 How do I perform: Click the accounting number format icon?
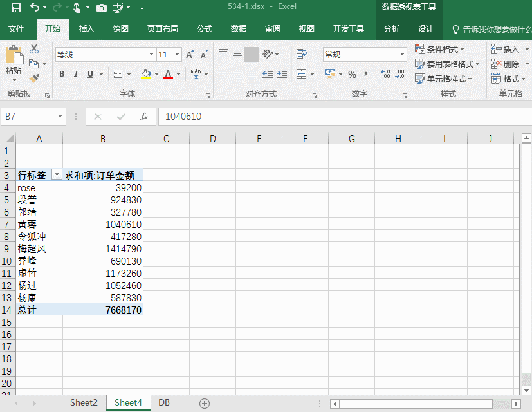click(x=330, y=74)
